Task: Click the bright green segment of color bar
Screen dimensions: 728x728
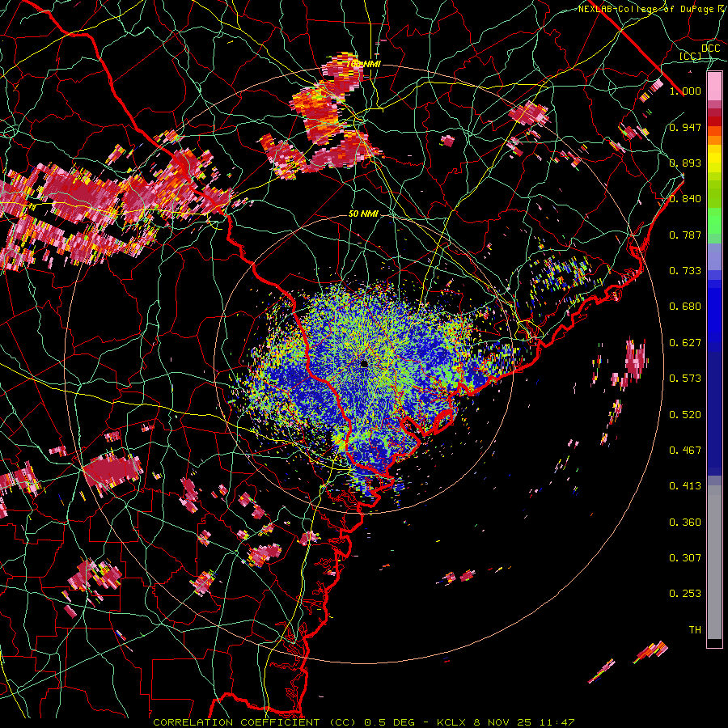Action: pos(714,221)
